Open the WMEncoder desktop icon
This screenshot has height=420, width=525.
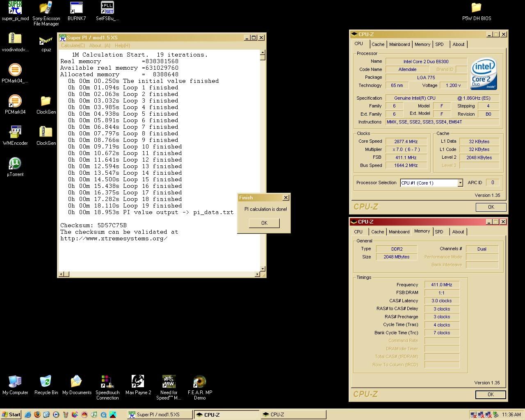point(15,132)
